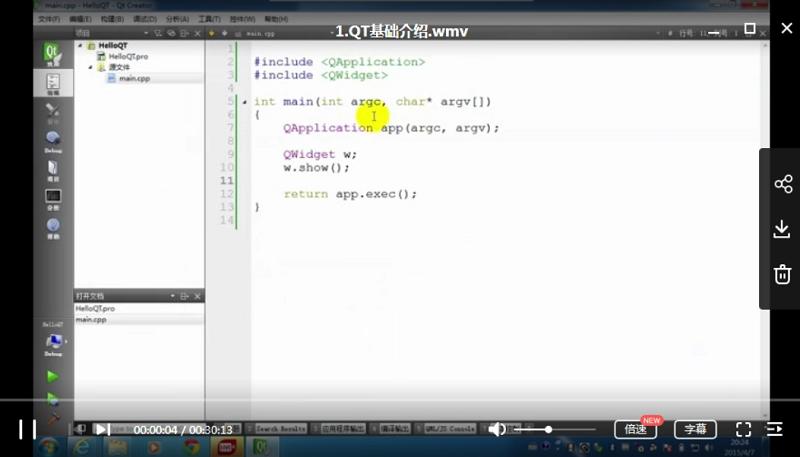
Task: Adjust the volume slider
Action: [x=548, y=429]
